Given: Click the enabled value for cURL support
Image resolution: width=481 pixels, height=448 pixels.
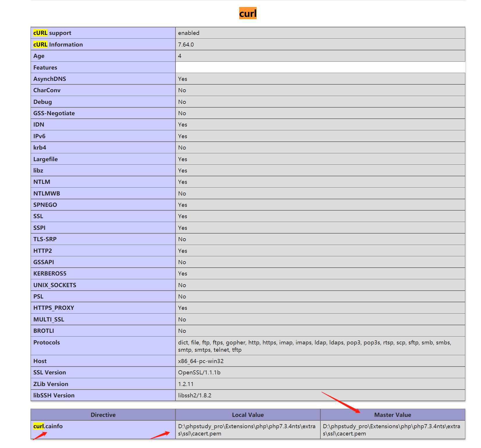Looking at the screenshot, I should pos(189,33).
